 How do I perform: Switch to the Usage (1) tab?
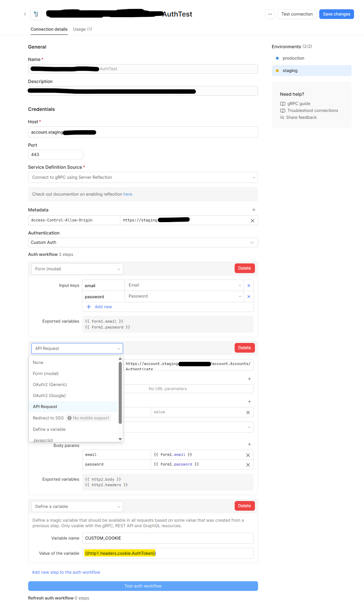[x=82, y=29]
